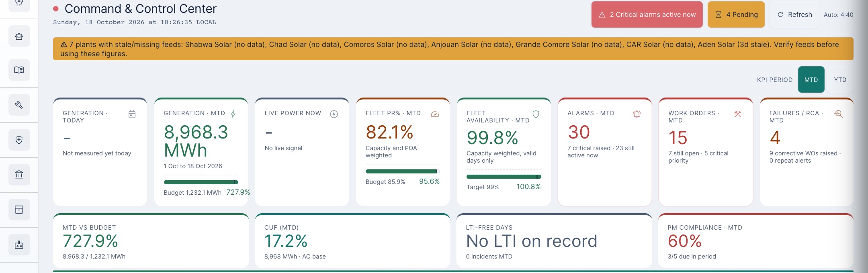The height and width of the screenshot is (273, 868).
Task: Open the 4 Pending button
Action: (x=736, y=14)
